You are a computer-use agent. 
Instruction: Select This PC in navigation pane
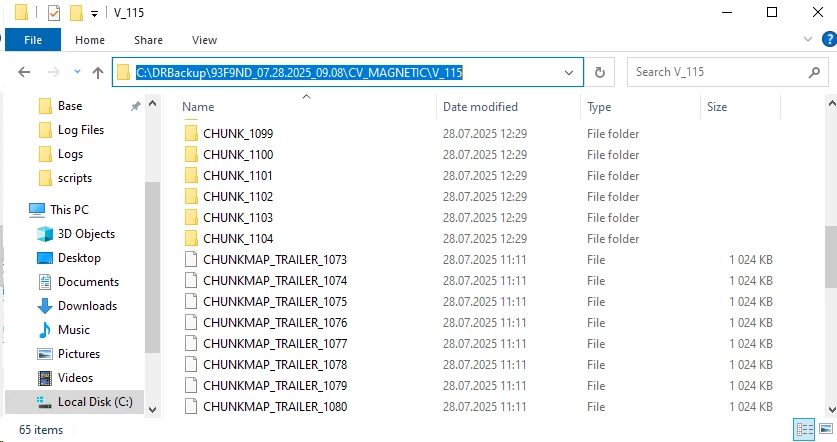coord(69,210)
